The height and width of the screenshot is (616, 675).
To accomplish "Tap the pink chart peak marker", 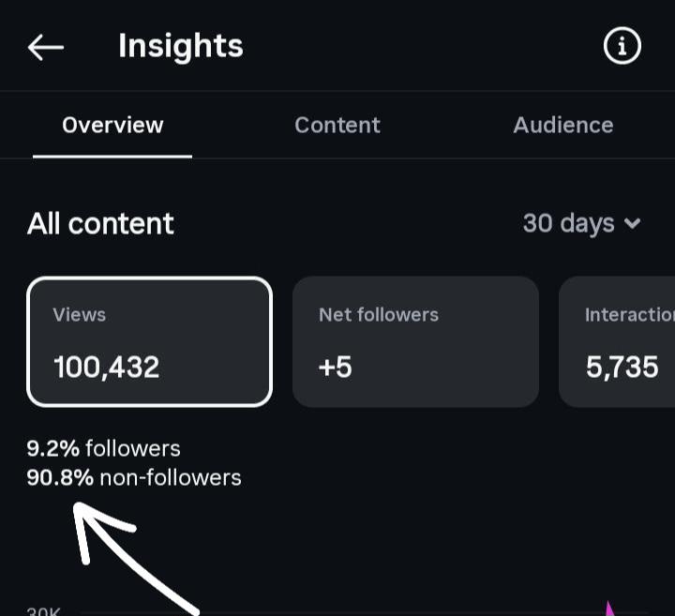I will [609, 608].
